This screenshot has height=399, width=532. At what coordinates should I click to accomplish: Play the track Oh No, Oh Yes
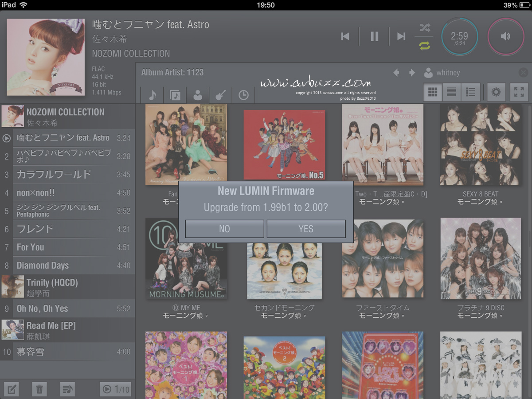(67, 309)
